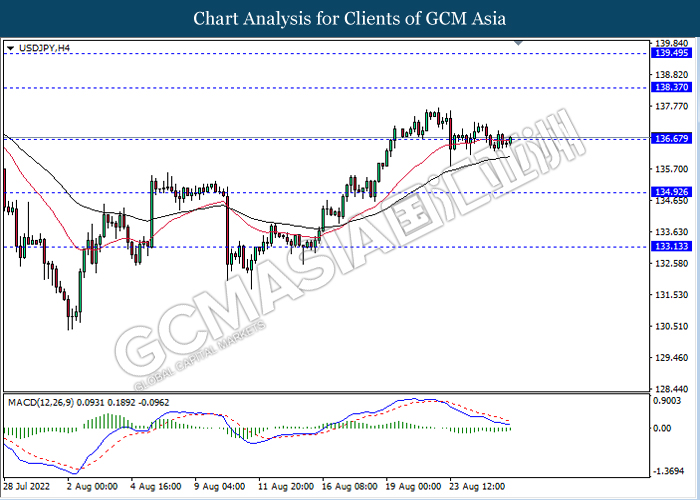Click the 137.770 price axis value
The image size is (700, 500).
[x=671, y=106]
